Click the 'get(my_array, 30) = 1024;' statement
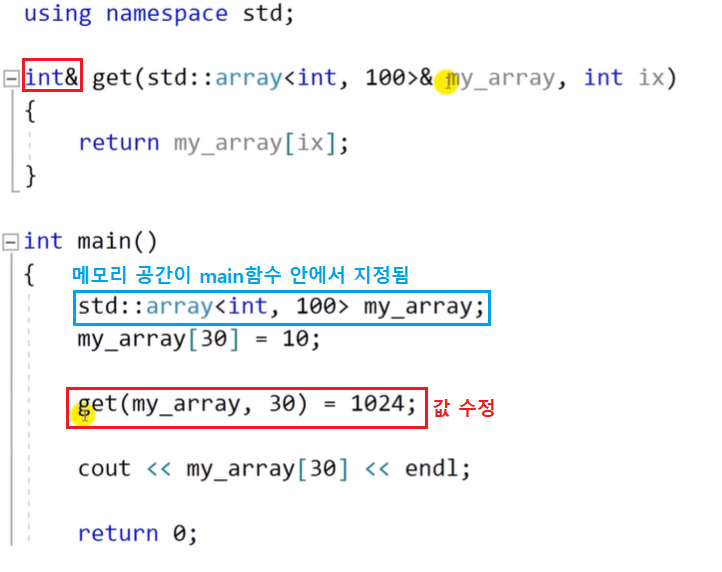 pos(247,405)
